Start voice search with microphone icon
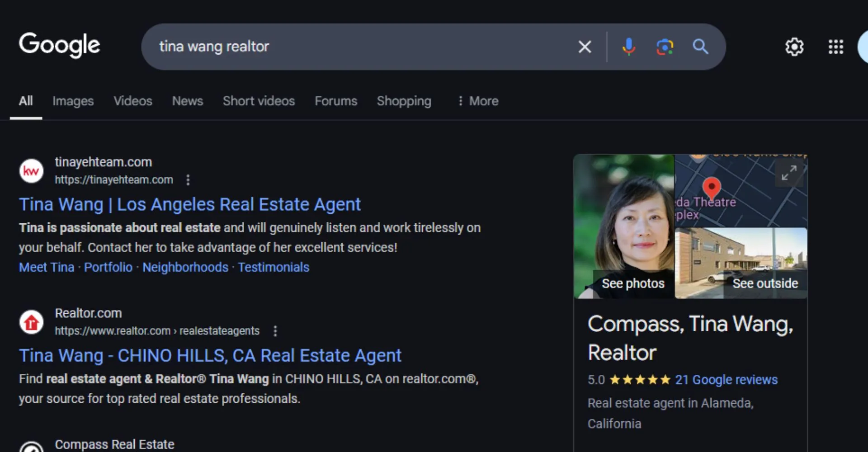 click(x=628, y=47)
